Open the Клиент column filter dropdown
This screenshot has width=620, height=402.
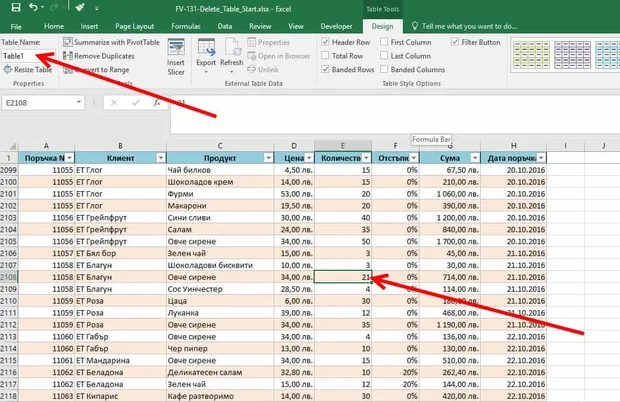click(x=161, y=158)
